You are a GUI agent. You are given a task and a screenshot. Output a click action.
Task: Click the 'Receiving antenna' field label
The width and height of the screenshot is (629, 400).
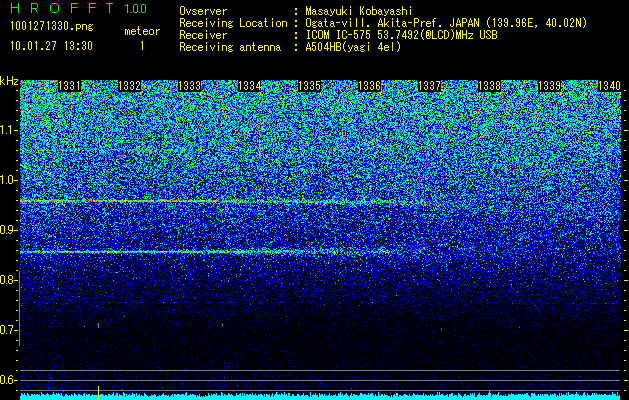[230, 47]
